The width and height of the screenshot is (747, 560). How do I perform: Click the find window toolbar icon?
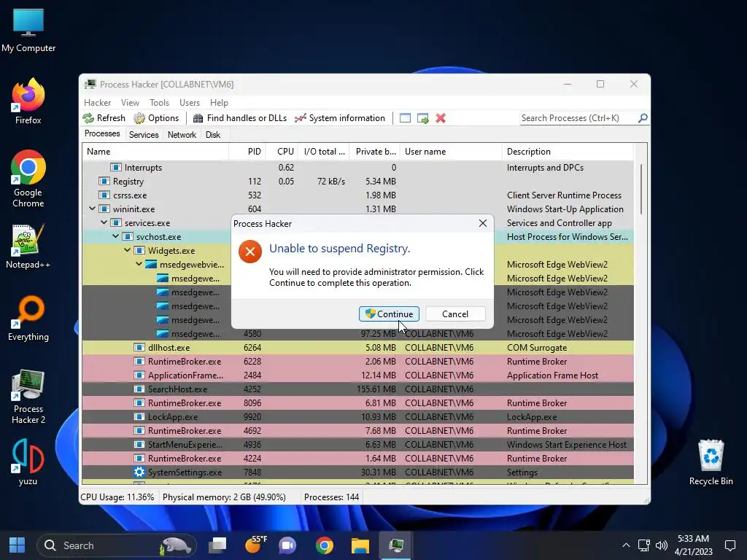[x=405, y=118]
